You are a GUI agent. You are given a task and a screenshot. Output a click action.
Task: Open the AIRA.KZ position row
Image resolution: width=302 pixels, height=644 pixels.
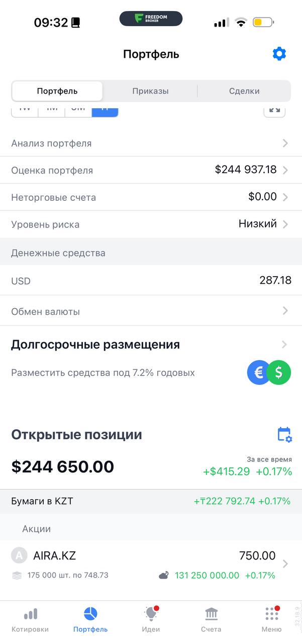[x=151, y=565]
